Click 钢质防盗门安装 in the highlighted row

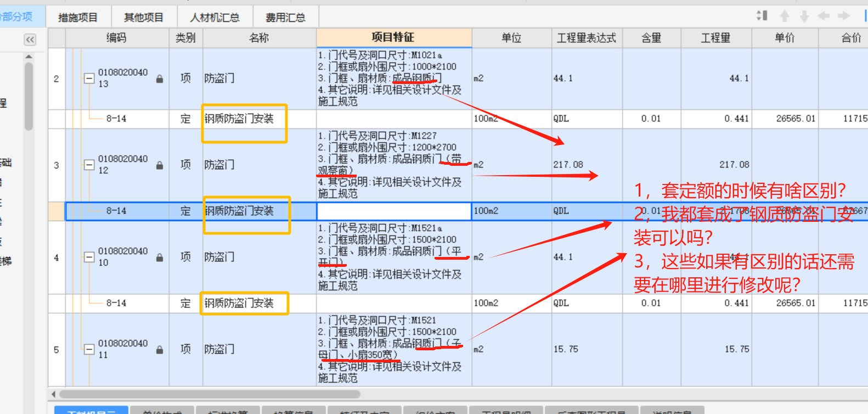click(239, 211)
